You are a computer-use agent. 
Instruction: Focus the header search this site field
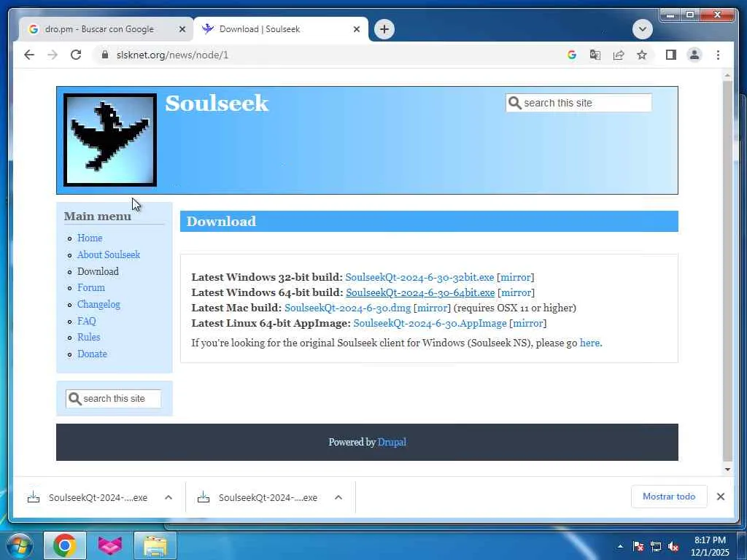tap(578, 103)
